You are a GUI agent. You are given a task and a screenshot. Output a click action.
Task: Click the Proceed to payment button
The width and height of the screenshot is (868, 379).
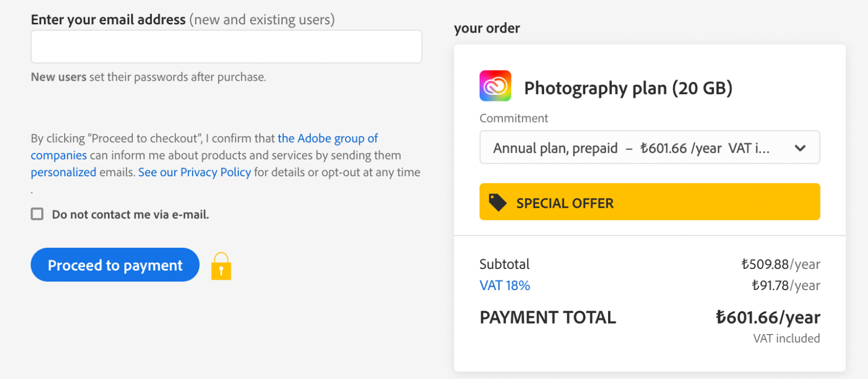pyautogui.click(x=115, y=265)
